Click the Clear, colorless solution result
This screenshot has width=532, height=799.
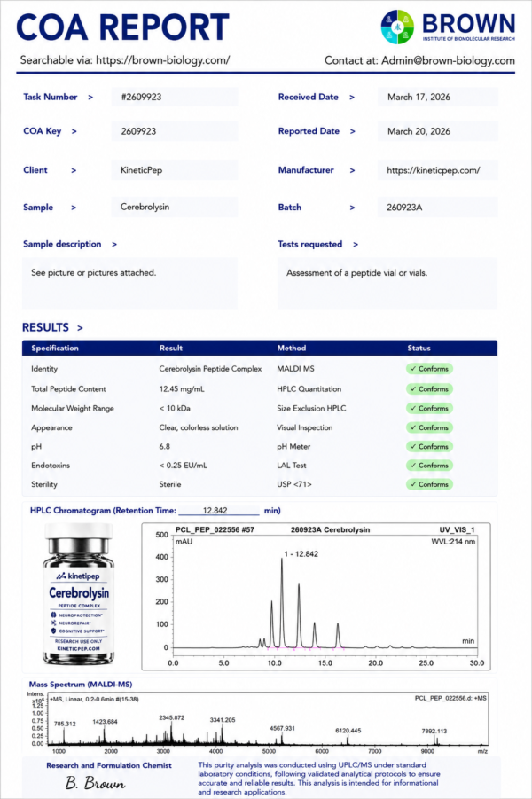pyautogui.click(x=199, y=427)
